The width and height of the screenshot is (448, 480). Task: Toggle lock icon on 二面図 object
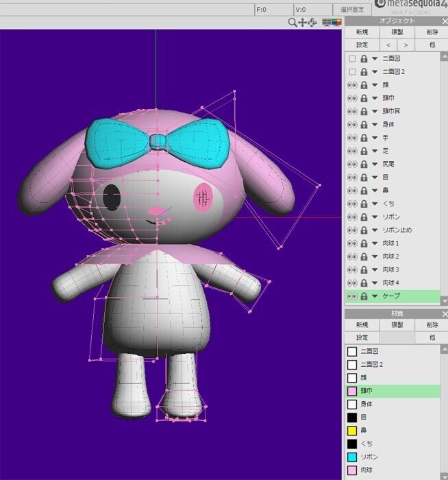click(x=364, y=58)
